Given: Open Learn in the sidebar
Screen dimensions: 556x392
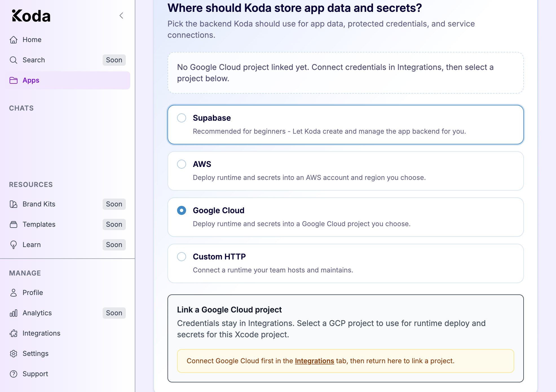Looking at the screenshot, I should click(67, 245).
